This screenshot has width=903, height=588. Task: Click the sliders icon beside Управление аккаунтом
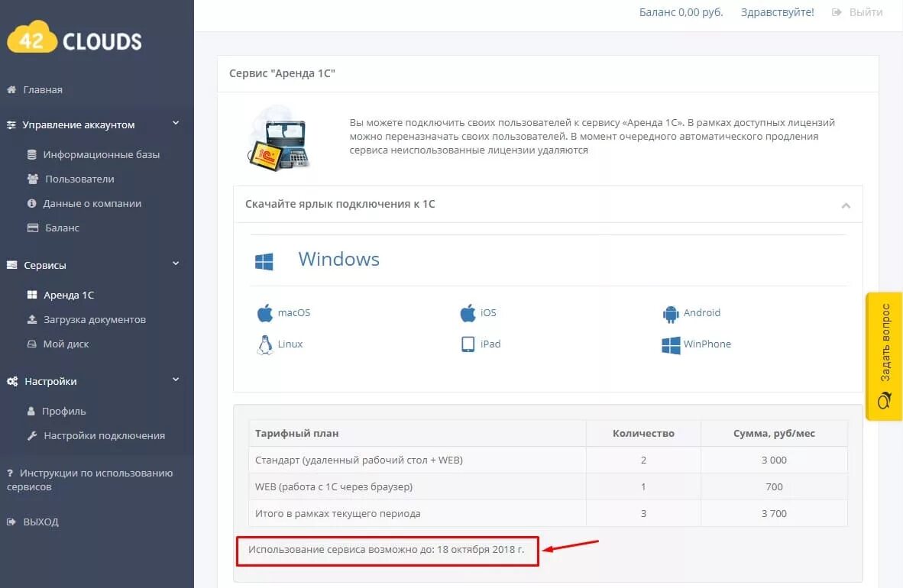click(x=11, y=125)
